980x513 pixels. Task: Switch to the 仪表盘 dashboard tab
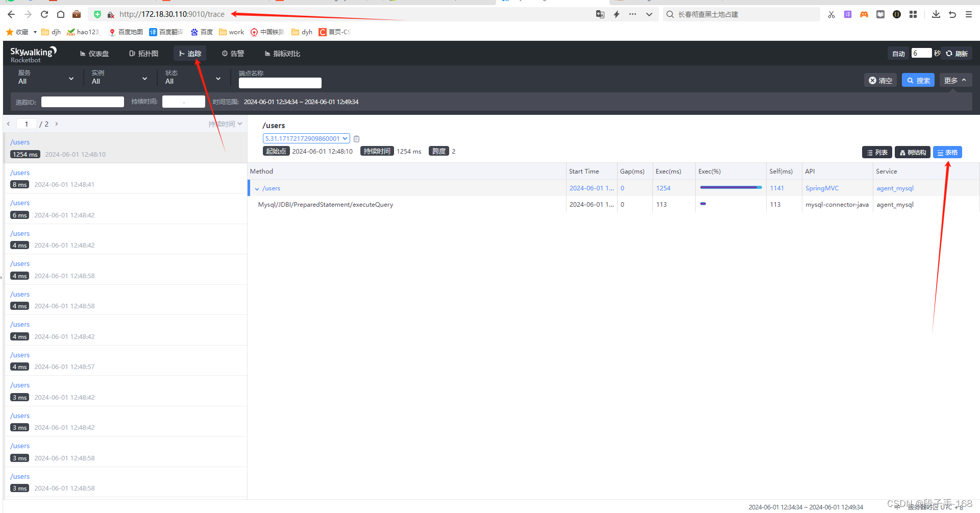tap(94, 53)
